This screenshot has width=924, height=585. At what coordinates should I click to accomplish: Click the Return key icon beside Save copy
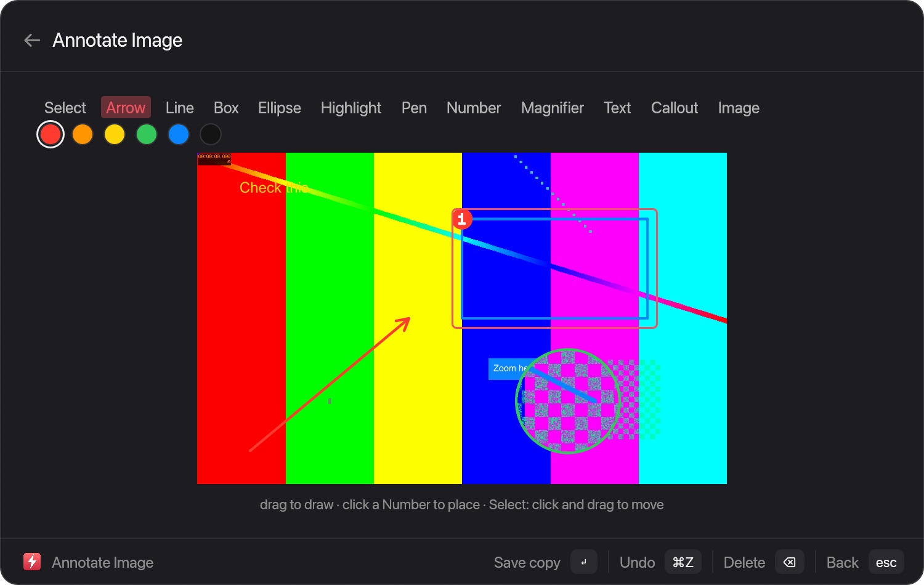583,562
